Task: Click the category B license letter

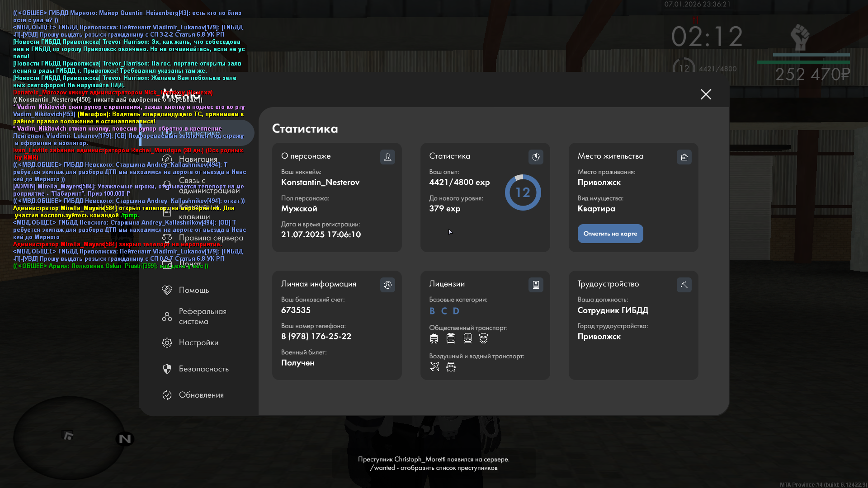Action: click(x=432, y=311)
